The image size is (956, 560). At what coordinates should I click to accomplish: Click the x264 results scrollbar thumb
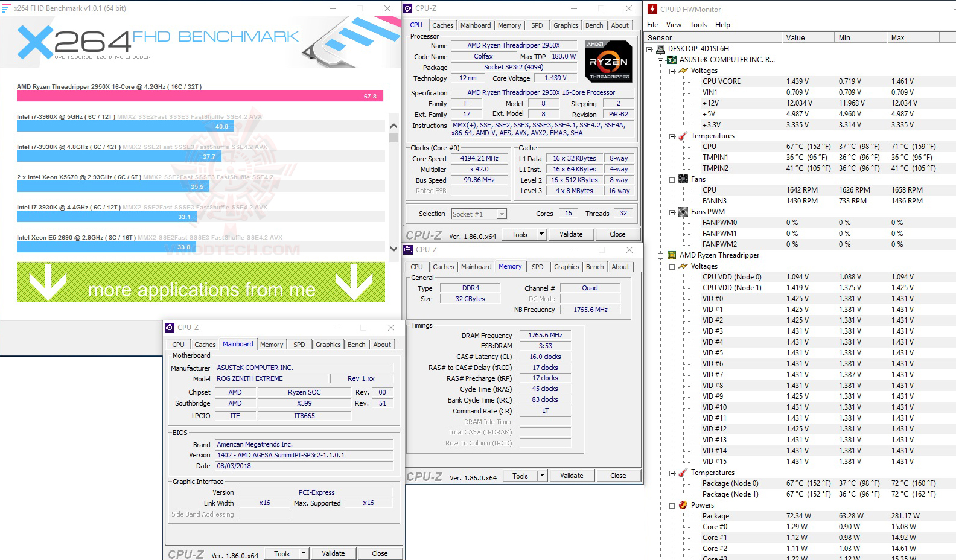(394, 138)
